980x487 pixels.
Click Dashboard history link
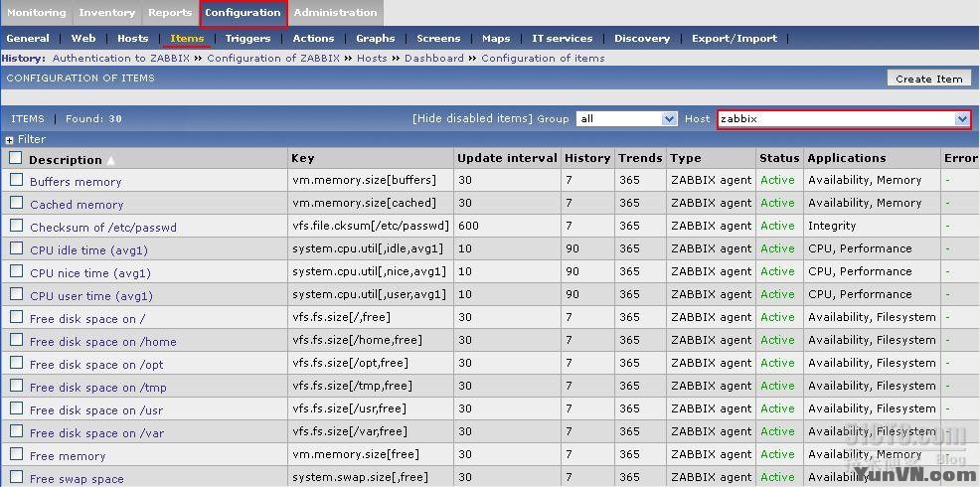(434, 58)
